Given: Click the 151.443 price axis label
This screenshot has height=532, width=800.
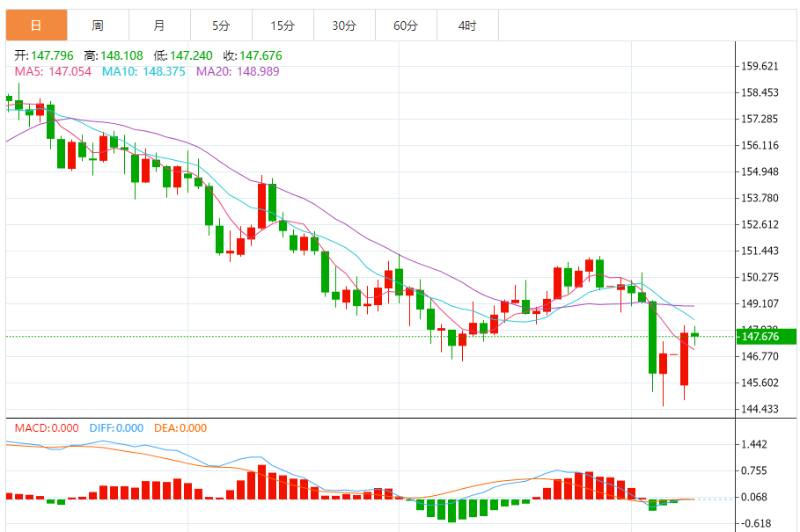Looking at the screenshot, I should (x=760, y=251).
